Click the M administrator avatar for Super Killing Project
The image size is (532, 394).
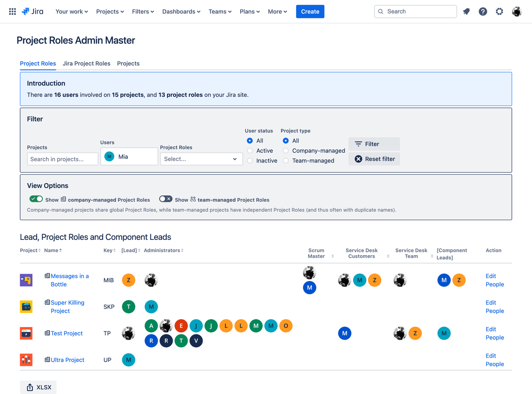coord(151,307)
